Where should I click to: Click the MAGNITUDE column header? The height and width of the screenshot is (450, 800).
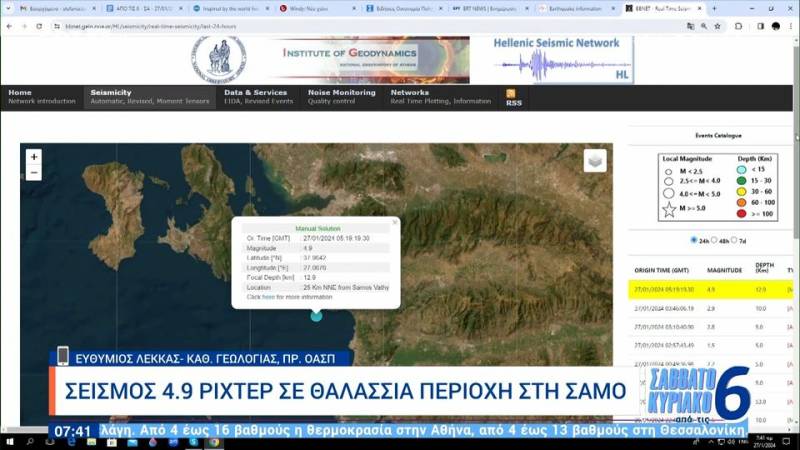[724, 270]
